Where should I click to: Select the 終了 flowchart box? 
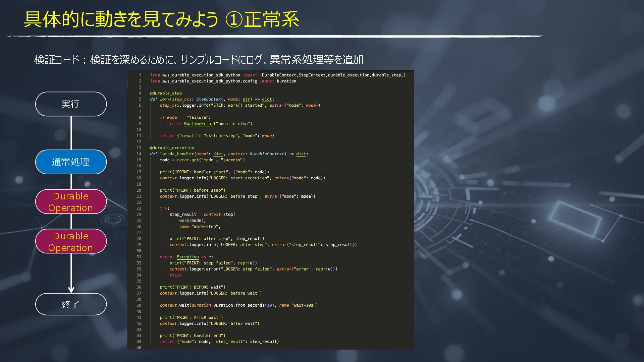pyautogui.click(x=71, y=304)
